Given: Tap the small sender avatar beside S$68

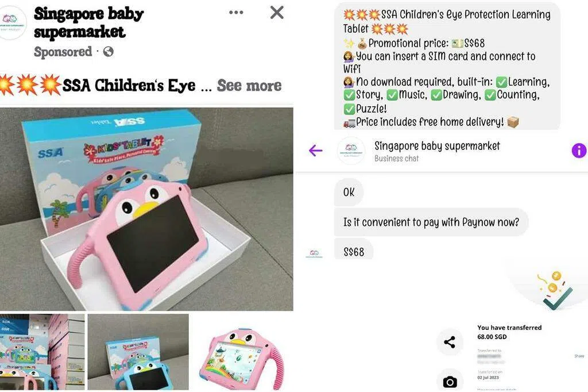Looking at the screenshot, I should tap(314, 253).
